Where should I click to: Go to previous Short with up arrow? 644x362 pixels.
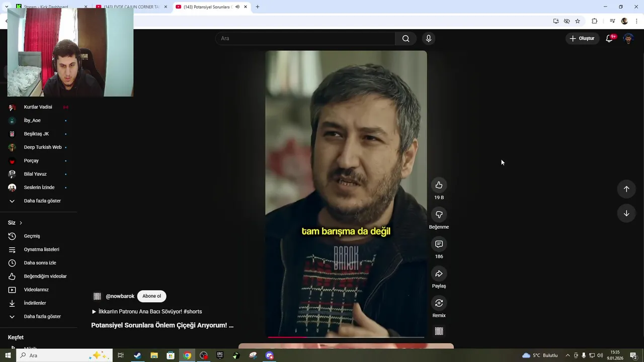point(626,189)
